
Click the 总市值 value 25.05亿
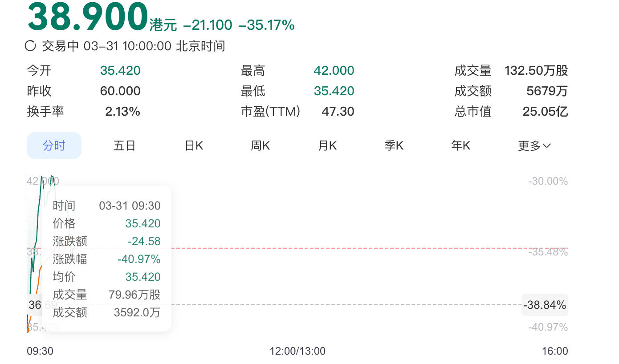click(x=545, y=111)
